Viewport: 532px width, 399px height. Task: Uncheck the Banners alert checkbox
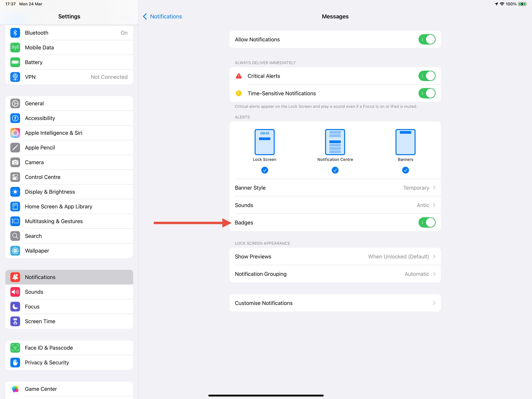(x=405, y=170)
